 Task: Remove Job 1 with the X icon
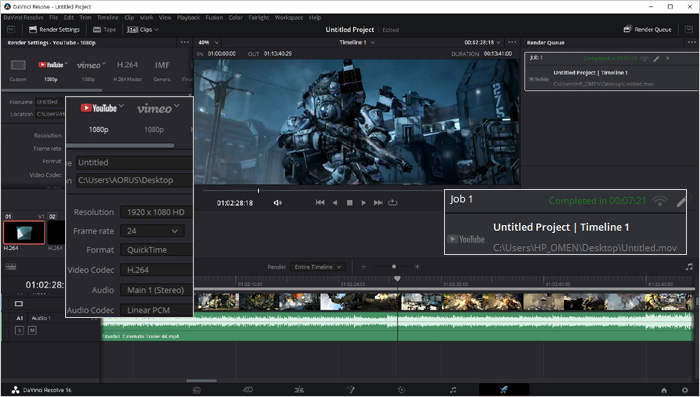click(668, 59)
